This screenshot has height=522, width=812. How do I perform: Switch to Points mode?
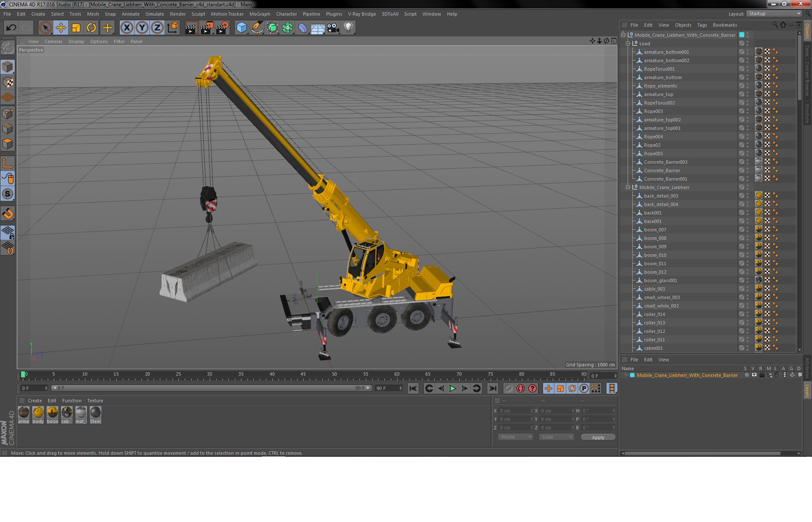click(x=8, y=113)
